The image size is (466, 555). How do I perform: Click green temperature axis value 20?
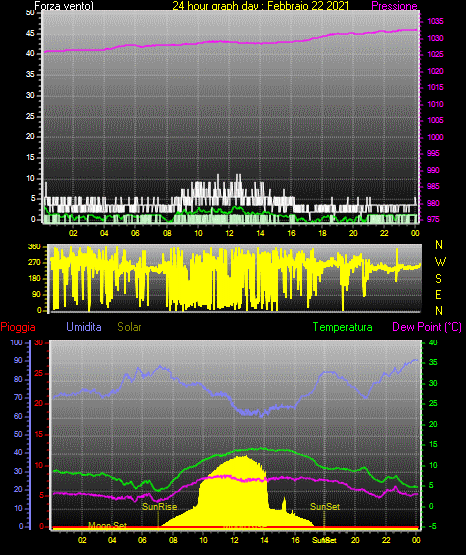coord(433,424)
